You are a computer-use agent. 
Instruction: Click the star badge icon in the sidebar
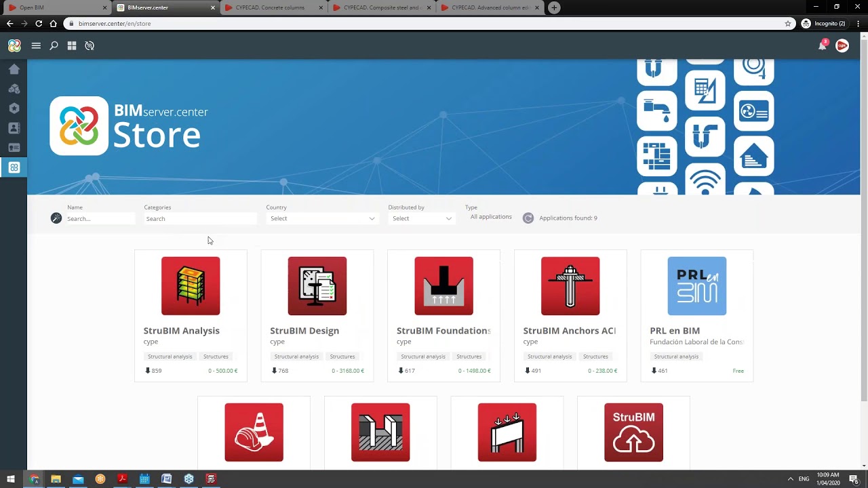point(14,108)
